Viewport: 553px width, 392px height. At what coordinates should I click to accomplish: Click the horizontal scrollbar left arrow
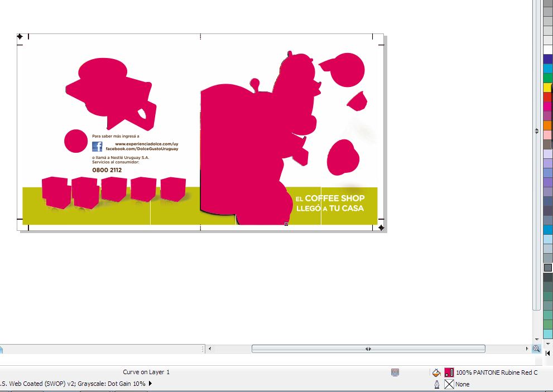(x=210, y=349)
